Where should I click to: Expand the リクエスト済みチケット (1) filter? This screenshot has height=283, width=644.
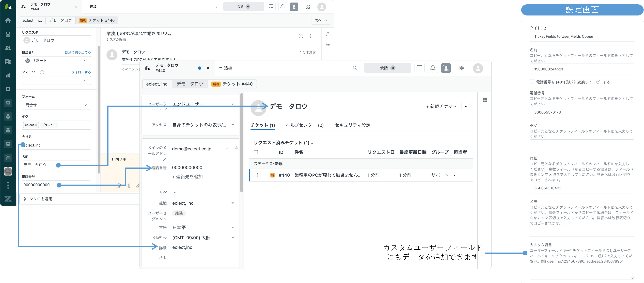[x=284, y=143]
